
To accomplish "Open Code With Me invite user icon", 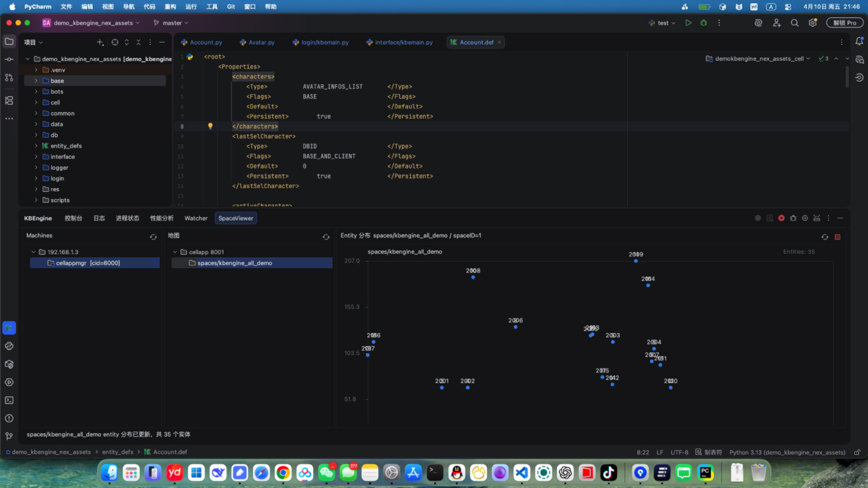I will click(x=776, y=22).
